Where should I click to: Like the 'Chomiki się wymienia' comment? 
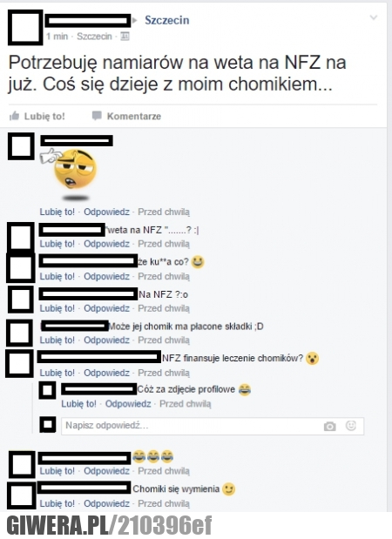57,503
